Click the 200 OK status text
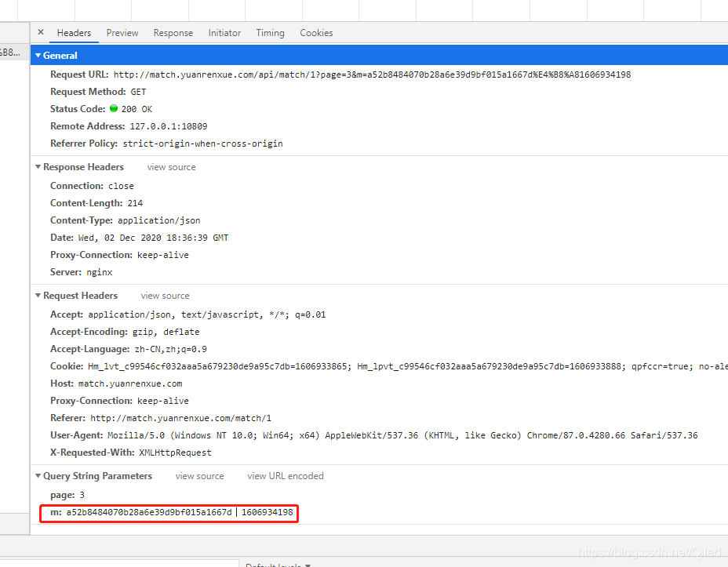Screen dimensions: 728x567 [x=136, y=109]
